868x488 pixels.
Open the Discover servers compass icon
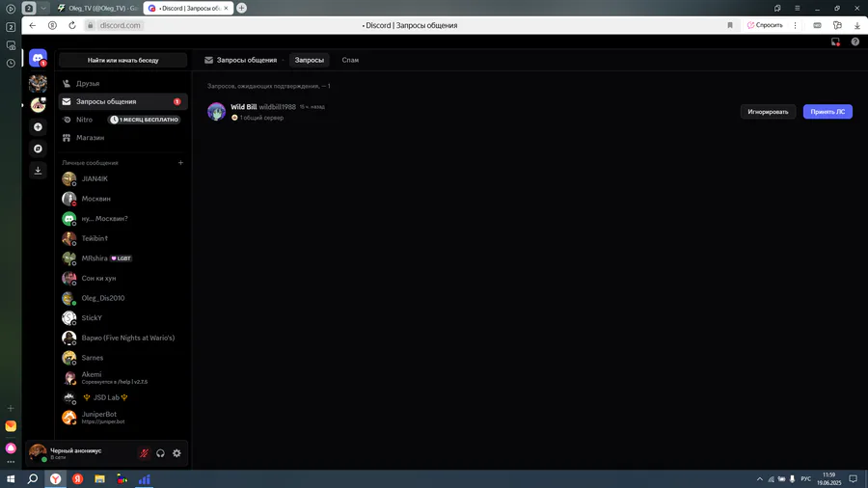[x=38, y=149]
